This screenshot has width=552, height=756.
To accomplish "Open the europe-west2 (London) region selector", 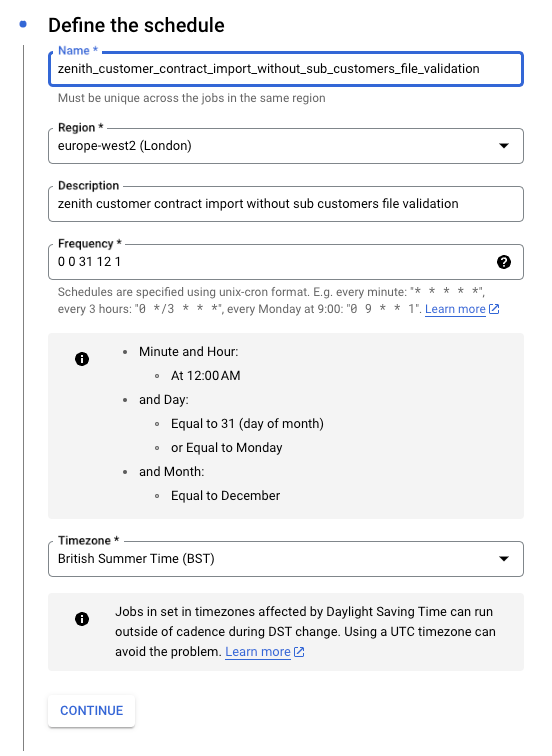I will 286,146.
